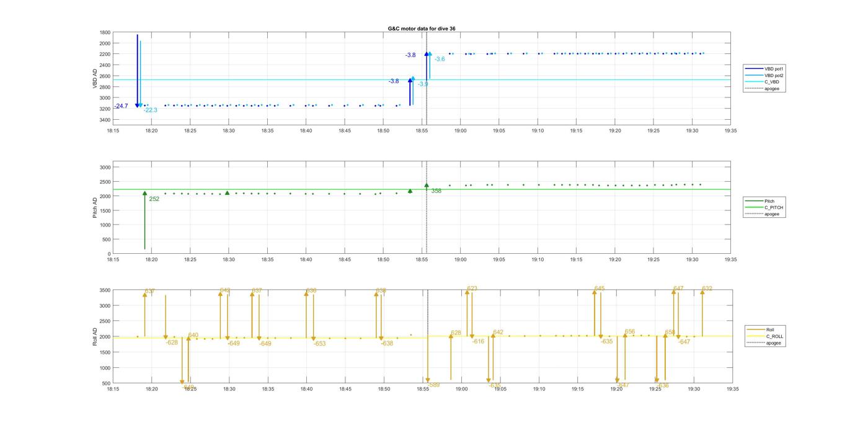This screenshot has height=430, width=868.
Task: Select the "Pitch" legend entry
Action: (x=769, y=201)
